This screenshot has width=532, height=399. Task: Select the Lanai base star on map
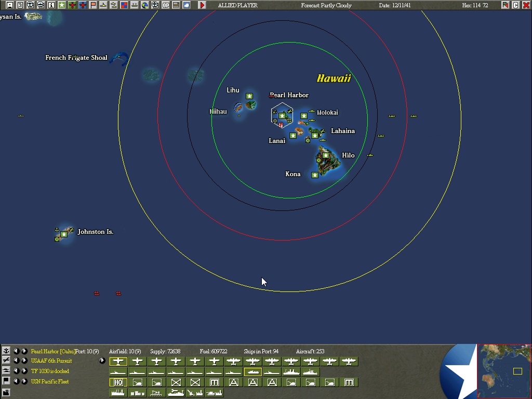[293, 136]
